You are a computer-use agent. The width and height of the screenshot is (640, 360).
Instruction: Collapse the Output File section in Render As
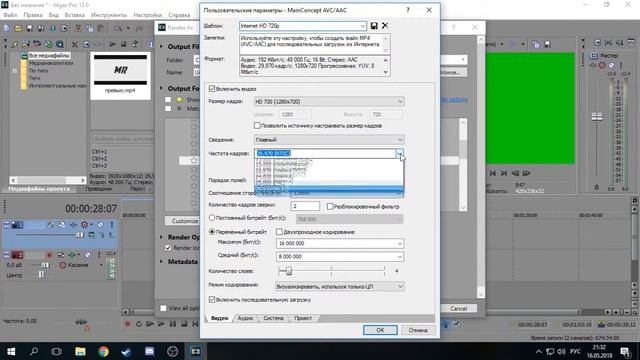[x=162, y=47]
